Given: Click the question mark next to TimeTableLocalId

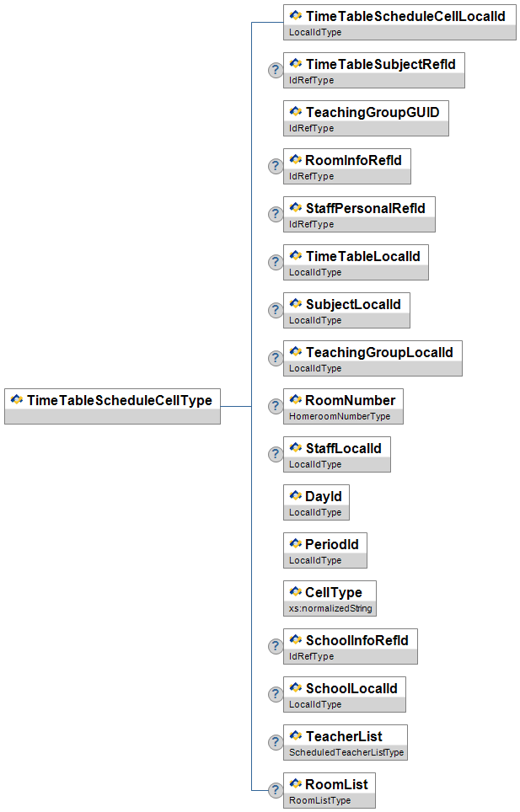Looking at the screenshot, I should [275, 263].
